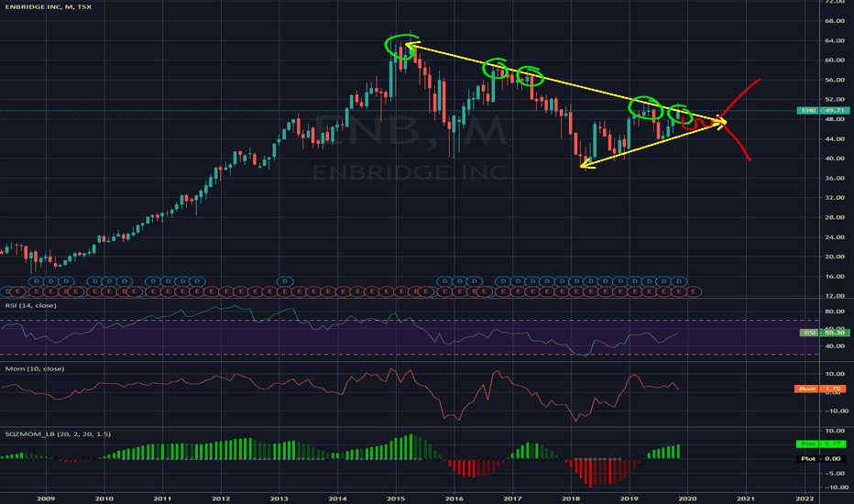Image resolution: width=854 pixels, height=504 pixels.
Task: Click the 36.00 price axis value
Action: pos(835,178)
